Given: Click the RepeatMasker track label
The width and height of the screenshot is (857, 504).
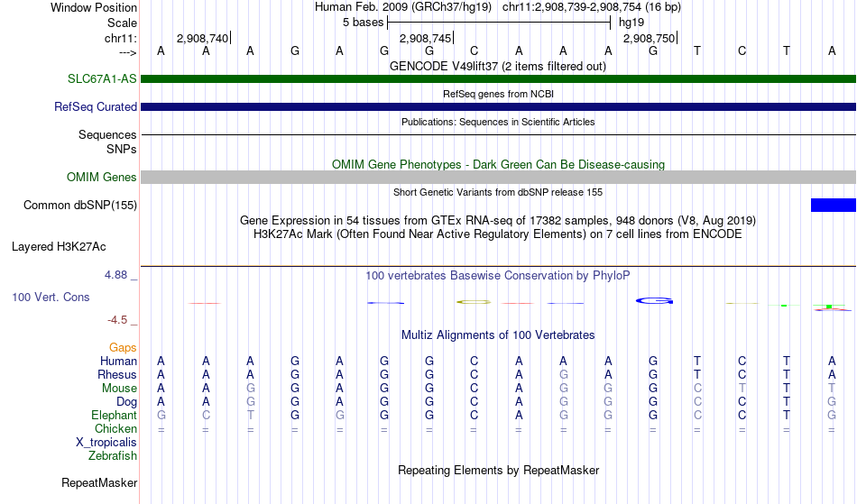Looking at the screenshot, I should [x=99, y=482].
